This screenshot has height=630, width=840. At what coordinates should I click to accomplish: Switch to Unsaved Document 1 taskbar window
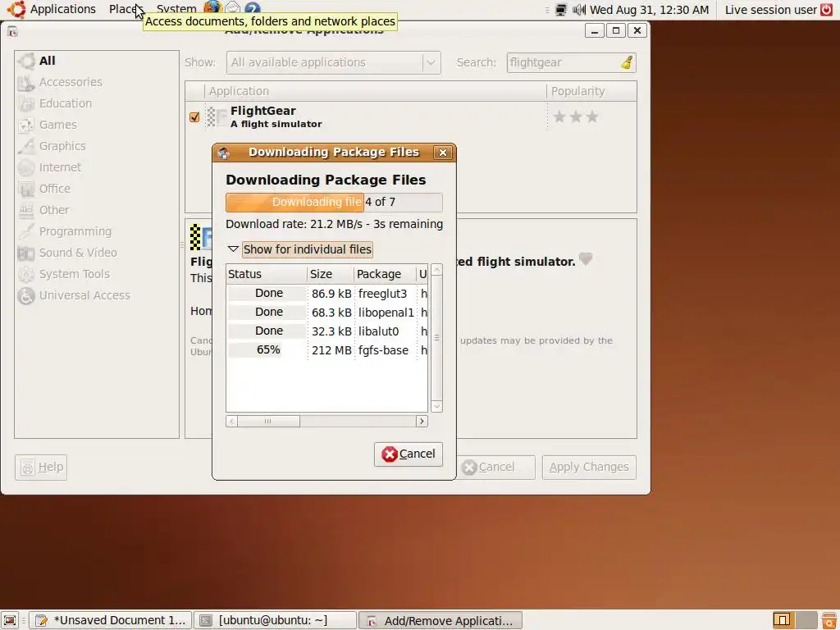tap(111, 620)
